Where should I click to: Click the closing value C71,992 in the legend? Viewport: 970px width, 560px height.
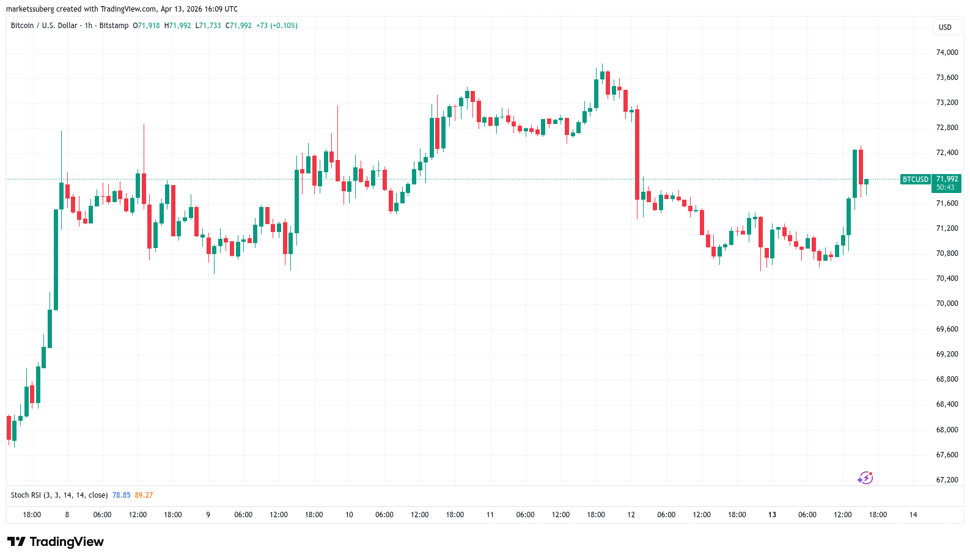[238, 26]
